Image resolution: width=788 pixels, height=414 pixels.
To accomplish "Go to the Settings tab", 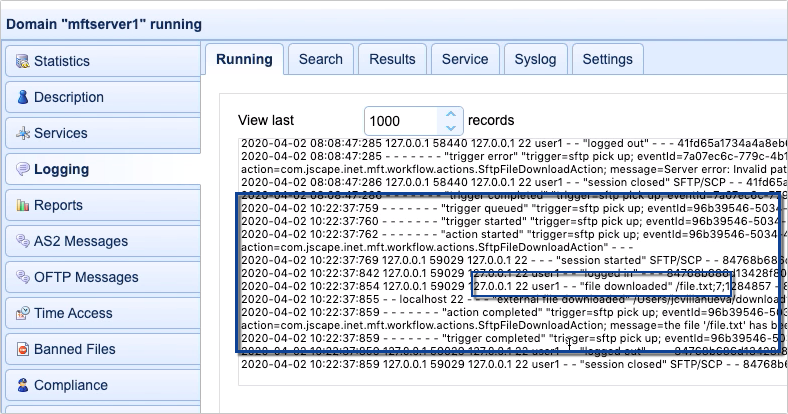I will [x=607, y=59].
